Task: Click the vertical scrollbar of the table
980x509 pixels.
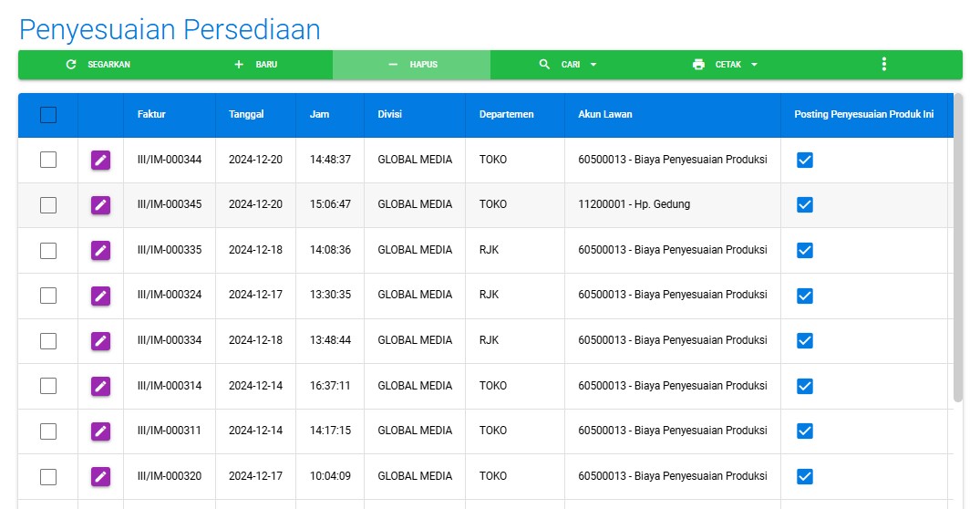Action: coord(957,246)
